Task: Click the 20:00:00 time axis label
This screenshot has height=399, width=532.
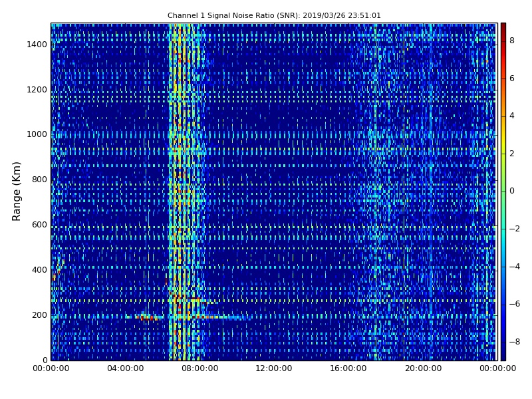Action: tap(423, 368)
